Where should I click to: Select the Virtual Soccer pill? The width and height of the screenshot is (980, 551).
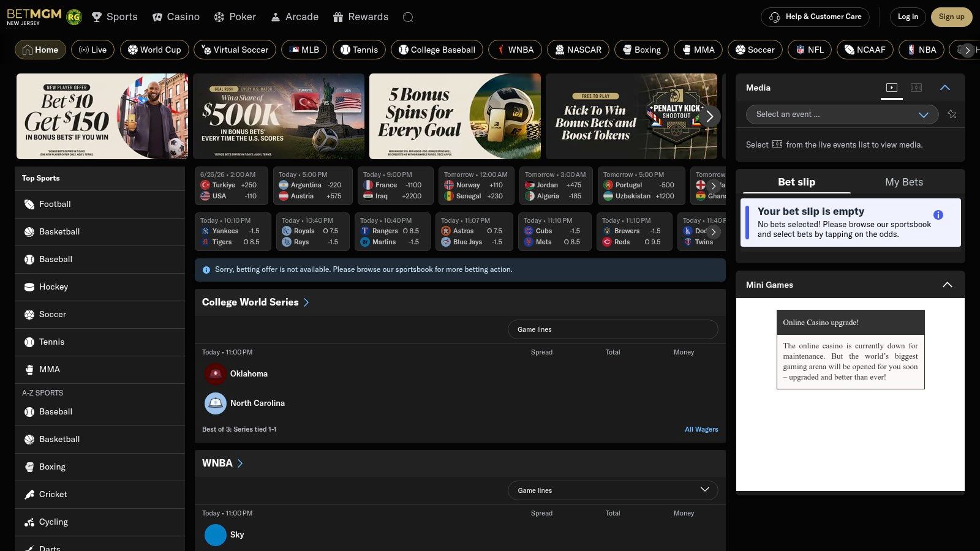point(235,50)
